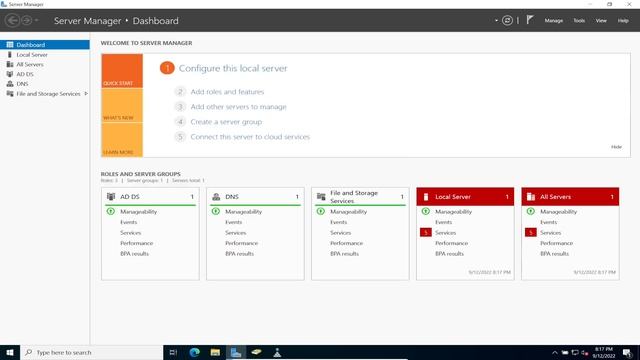
Task: Open Performance in File and Storage tile
Action: tap(346, 243)
